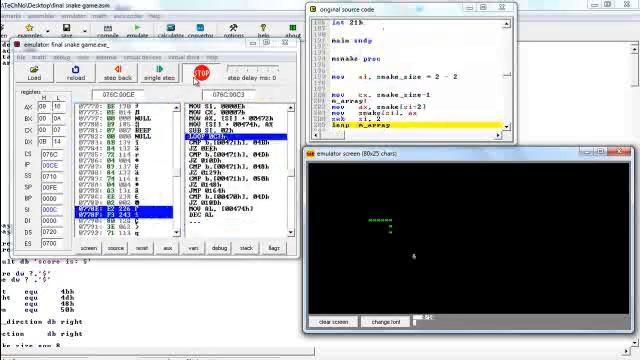Click the green emulate play icon

coord(137,27)
